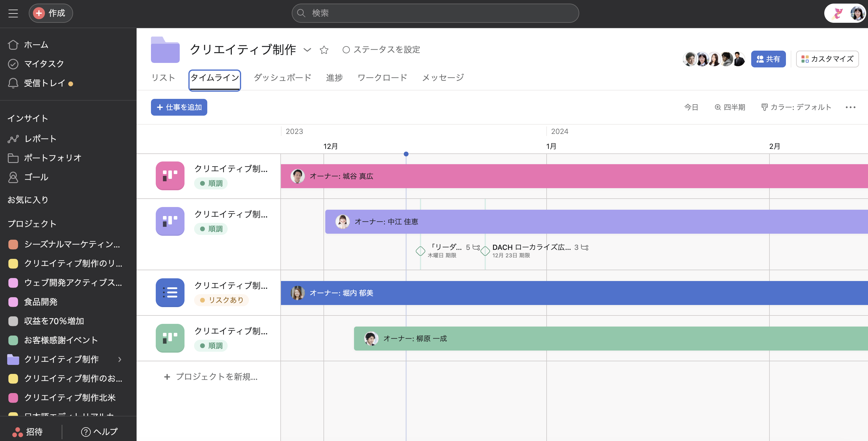The image size is (868, 441).
Task: Click the 共有 share button
Action: point(768,59)
